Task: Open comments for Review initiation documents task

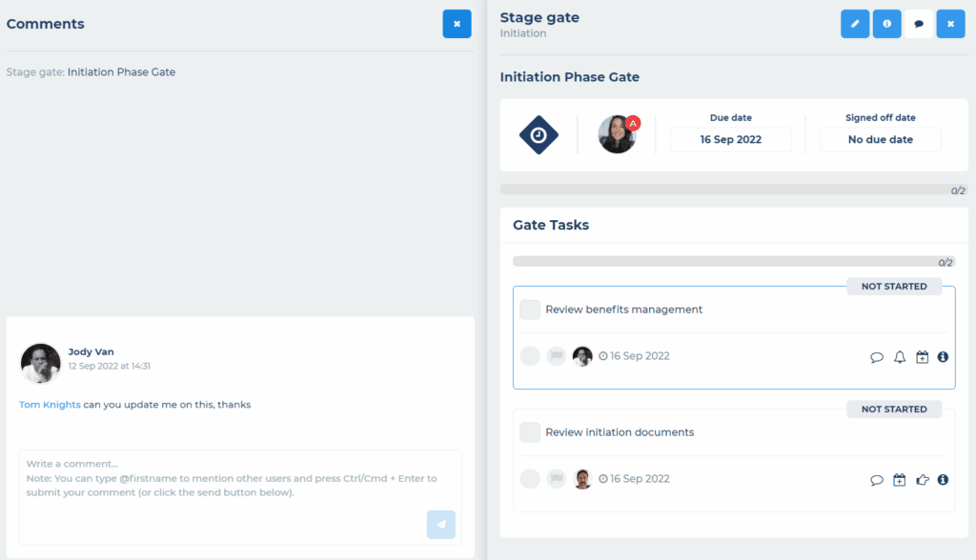Action: pyautogui.click(x=877, y=480)
